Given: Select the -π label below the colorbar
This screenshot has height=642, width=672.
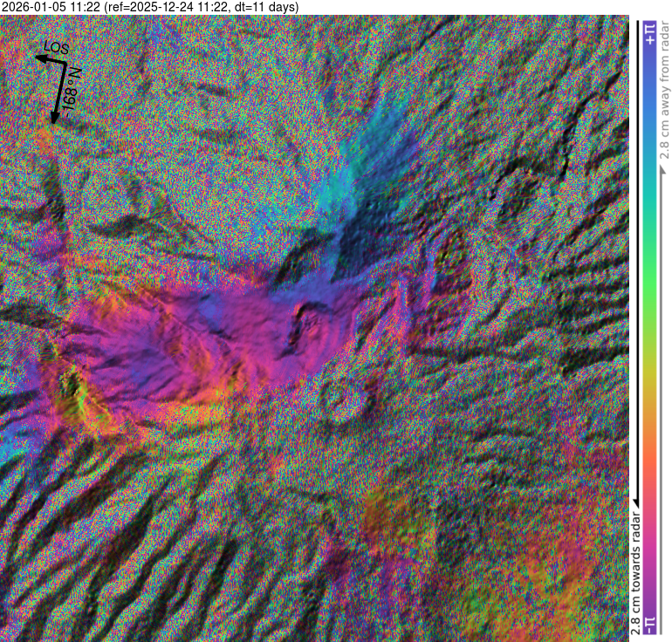Looking at the screenshot, I should (x=648, y=625).
